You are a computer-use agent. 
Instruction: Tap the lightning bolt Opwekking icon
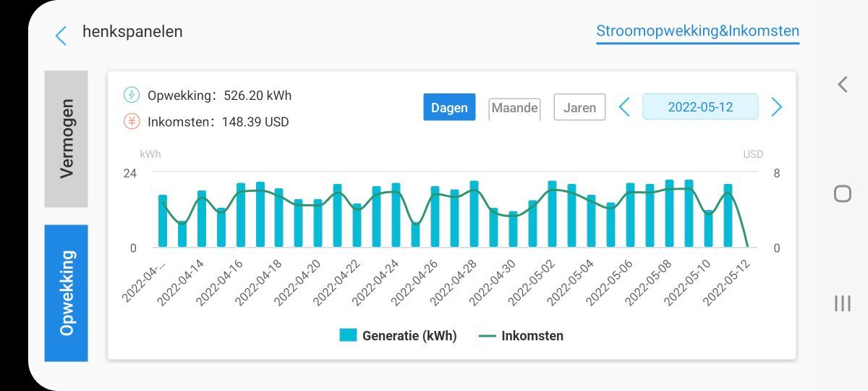pyautogui.click(x=132, y=95)
